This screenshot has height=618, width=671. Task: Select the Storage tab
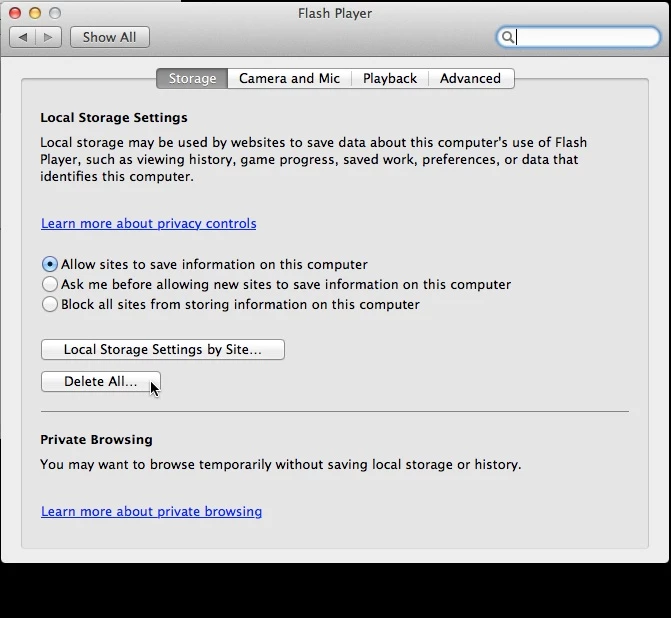click(192, 78)
